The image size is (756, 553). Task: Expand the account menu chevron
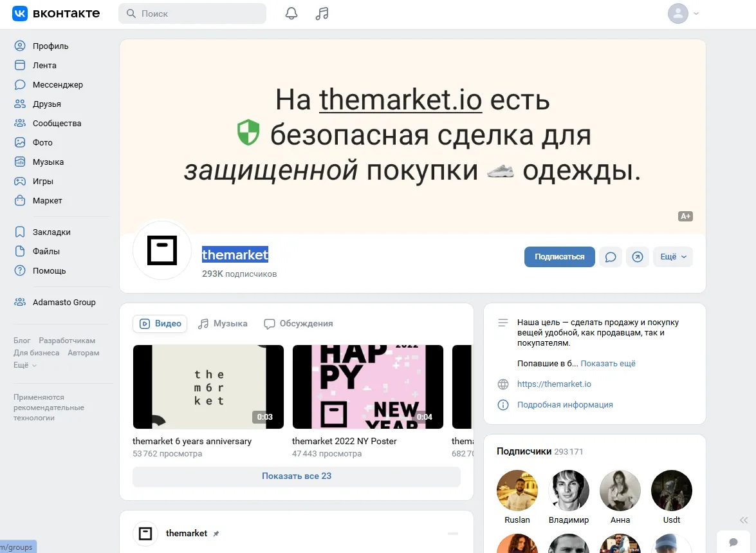coord(696,14)
